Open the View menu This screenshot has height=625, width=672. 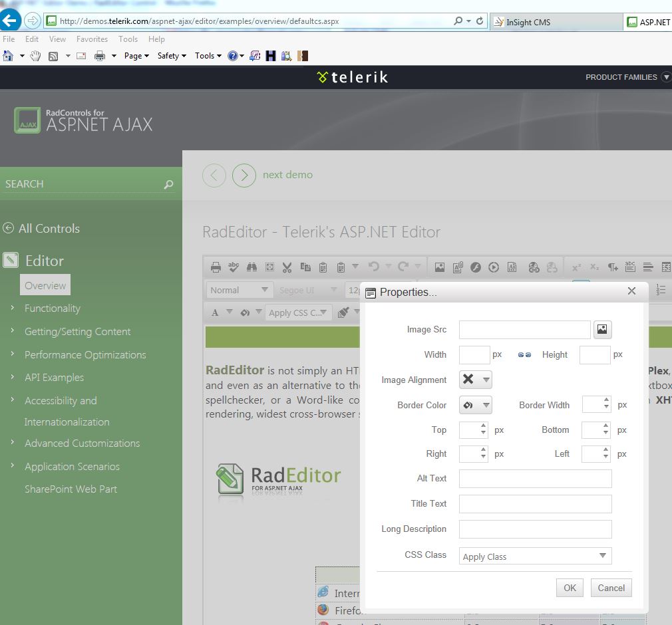coord(57,39)
